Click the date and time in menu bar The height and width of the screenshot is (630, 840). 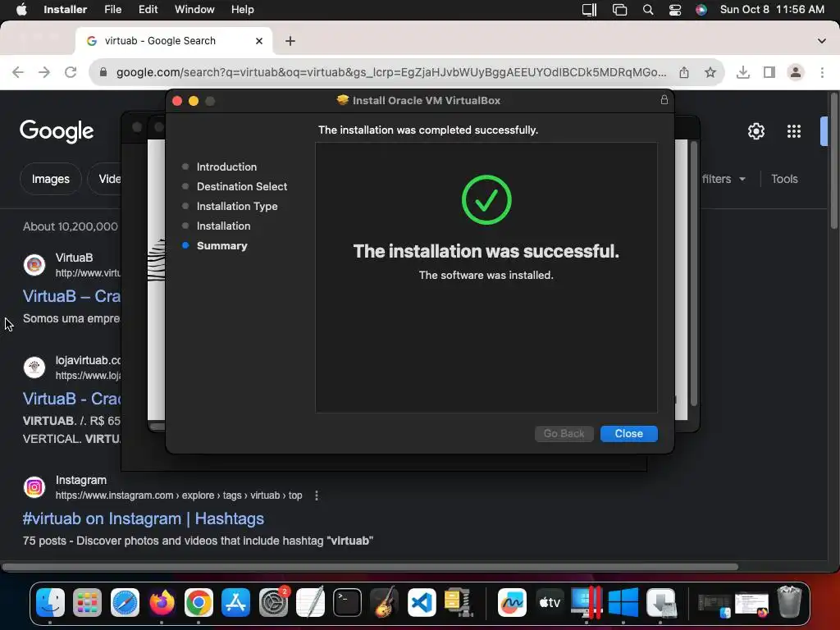[772, 10]
